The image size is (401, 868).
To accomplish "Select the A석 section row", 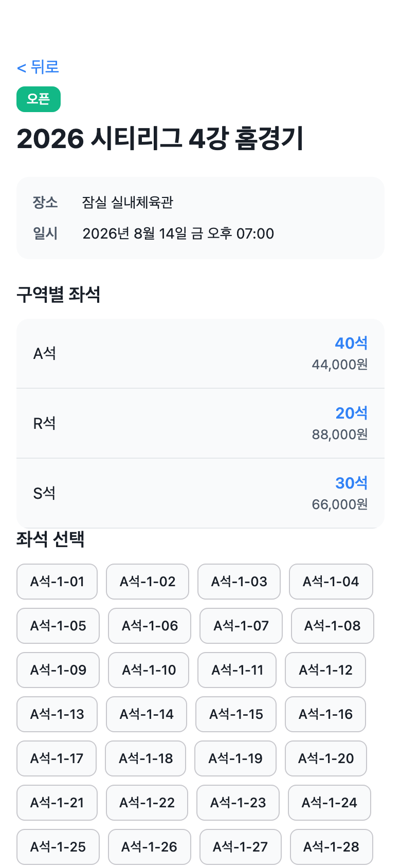I will click(x=200, y=354).
